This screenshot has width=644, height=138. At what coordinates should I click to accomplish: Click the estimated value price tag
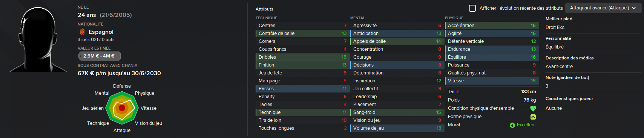click(x=99, y=56)
